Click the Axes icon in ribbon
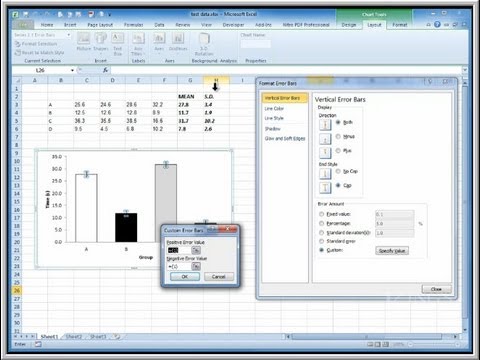 tap(159, 39)
